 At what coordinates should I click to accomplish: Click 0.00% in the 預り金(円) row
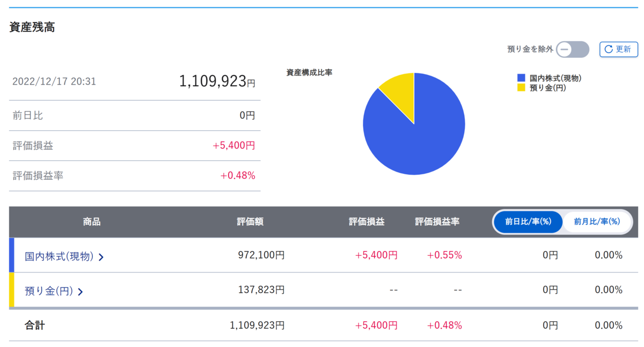pyautogui.click(x=609, y=290)
